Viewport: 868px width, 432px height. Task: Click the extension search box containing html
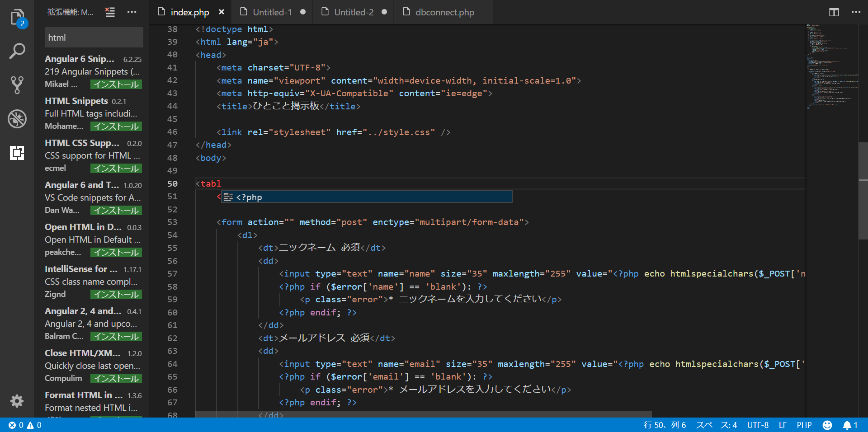click(x=94, y=37)
